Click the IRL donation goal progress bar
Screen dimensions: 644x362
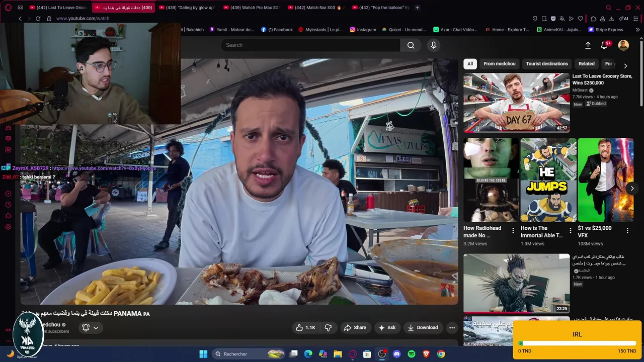pyautogui.click(x=577, y=343)
